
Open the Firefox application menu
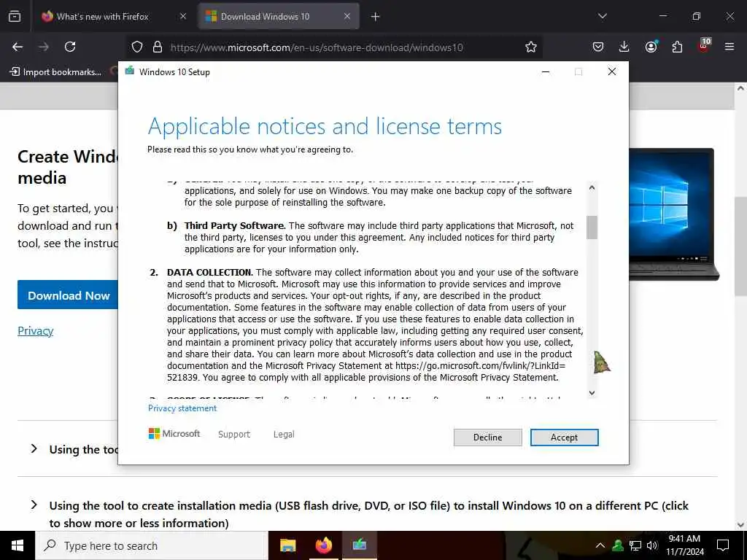(729, 47)
